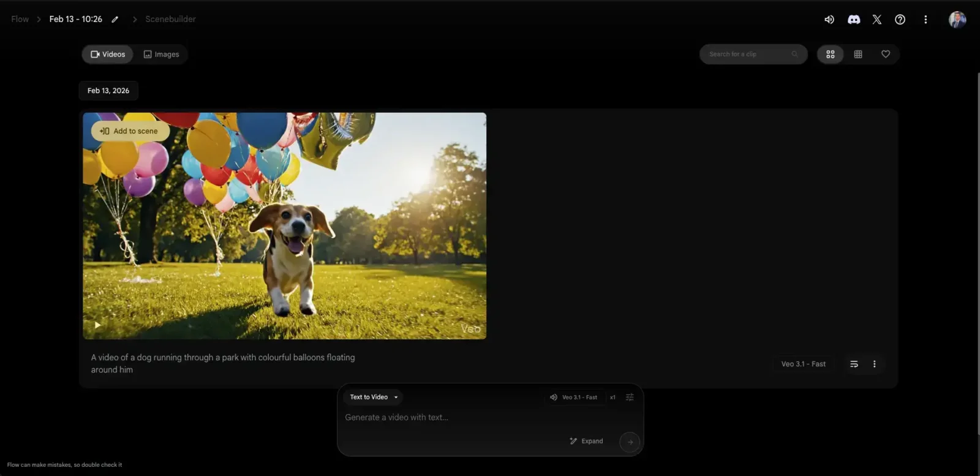
Task: Switch to large tile view
Action: [831, 54]
